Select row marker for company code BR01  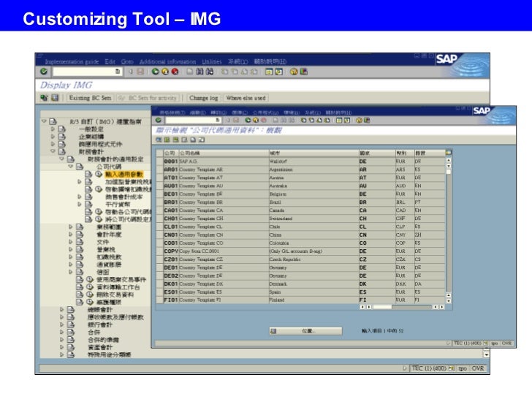[x=160, y=202]
